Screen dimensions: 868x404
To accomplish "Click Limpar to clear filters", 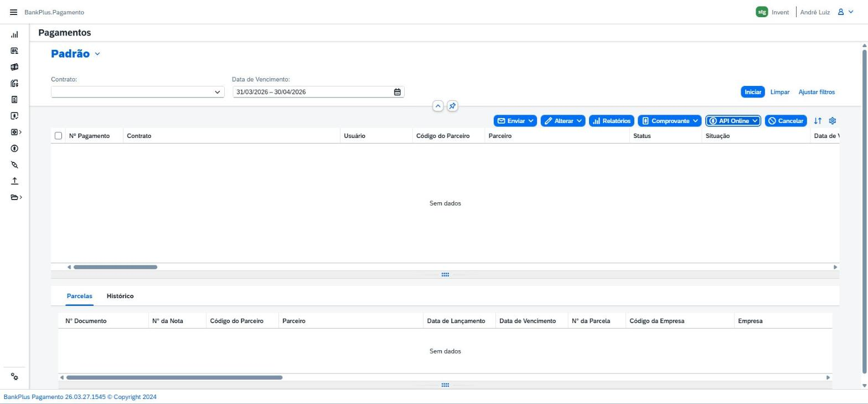I will (x=780, y=92).
